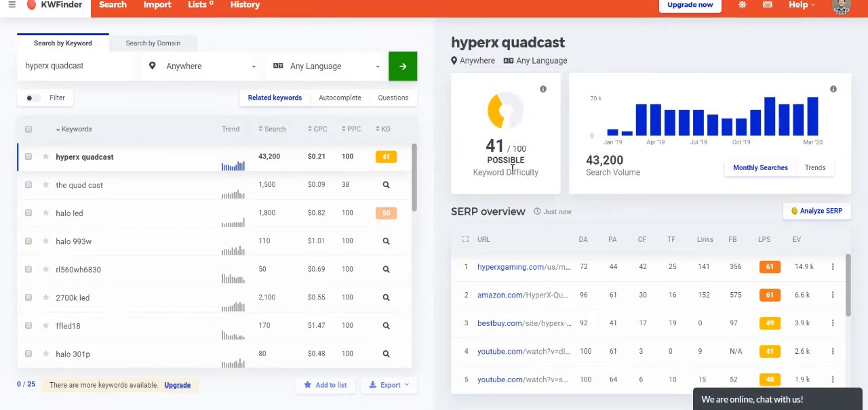Sort by Keywords column
Image resolution: width=868 pixels, height=410 pixels.
73,129
